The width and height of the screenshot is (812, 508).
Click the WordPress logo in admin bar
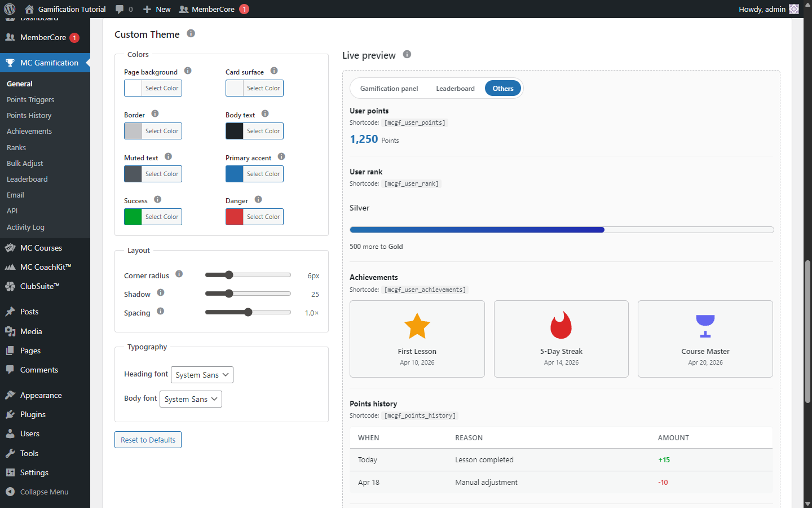tap(10, 9)
